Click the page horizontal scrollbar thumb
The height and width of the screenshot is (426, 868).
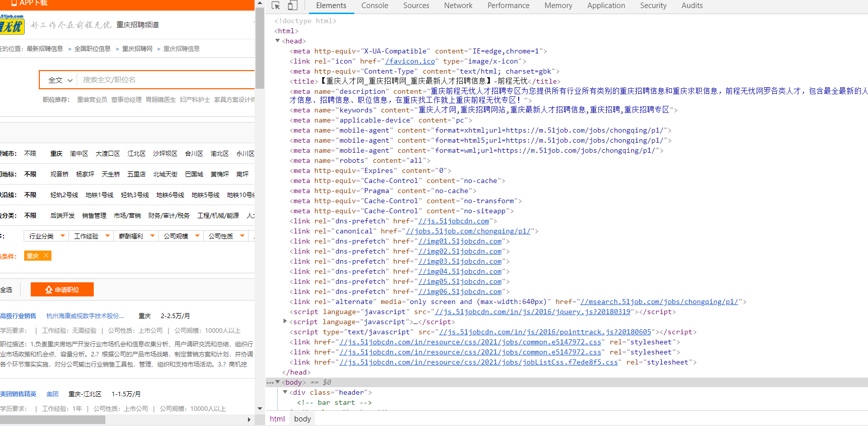point(53,419)
